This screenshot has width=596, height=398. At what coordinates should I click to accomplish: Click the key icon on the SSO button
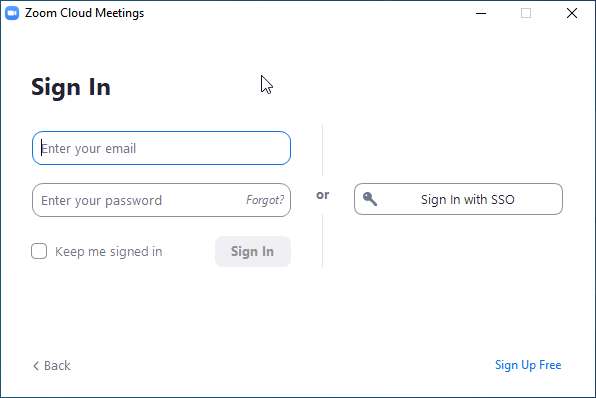tap(369, 199)
